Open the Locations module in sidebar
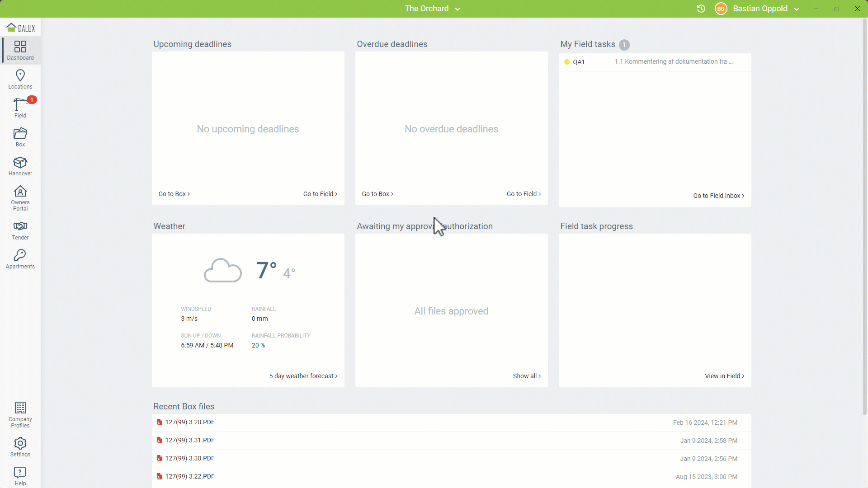The height and width of the screenshot is (488, 868). pyautogui.click(x=20, y=79)
